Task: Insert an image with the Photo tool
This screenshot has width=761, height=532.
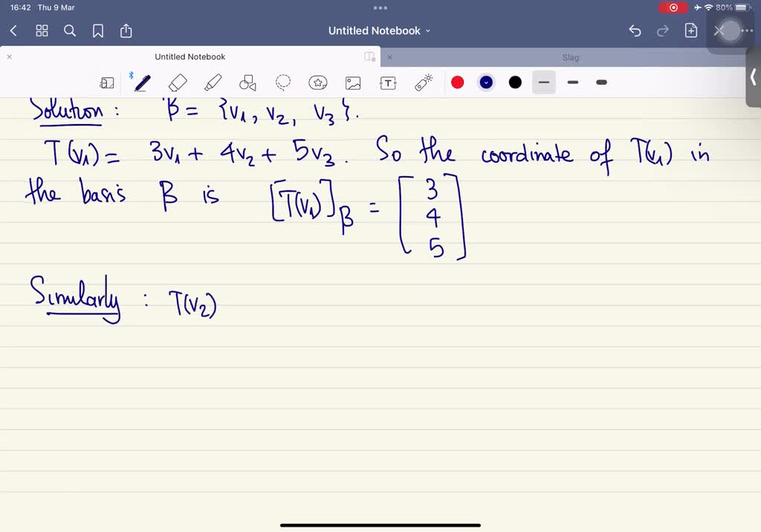Action: click(353, 82)
